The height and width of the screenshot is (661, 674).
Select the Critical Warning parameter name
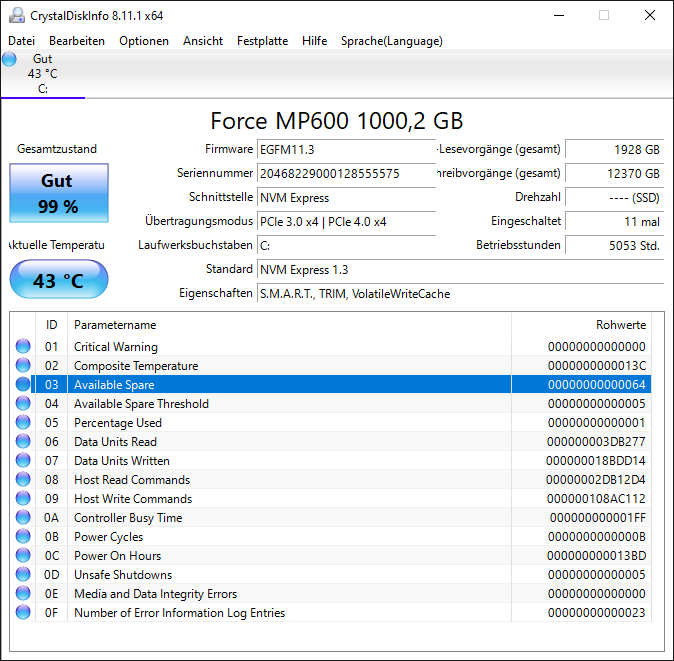116,346
